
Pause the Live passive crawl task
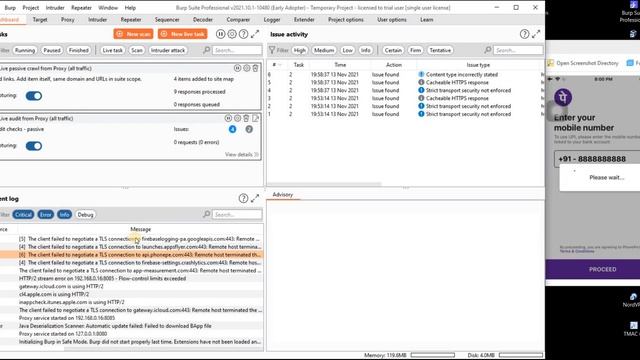point(238,68)
